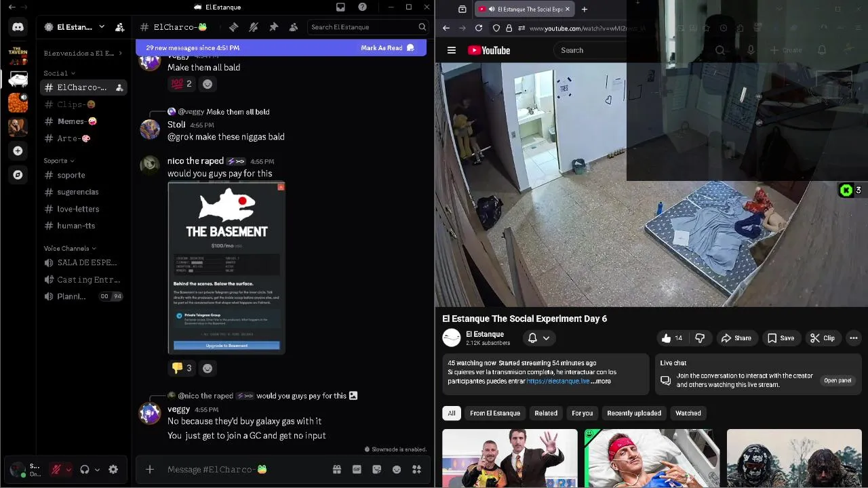
Task: Open Discord user settings gear
Action: tap(113, 469)
